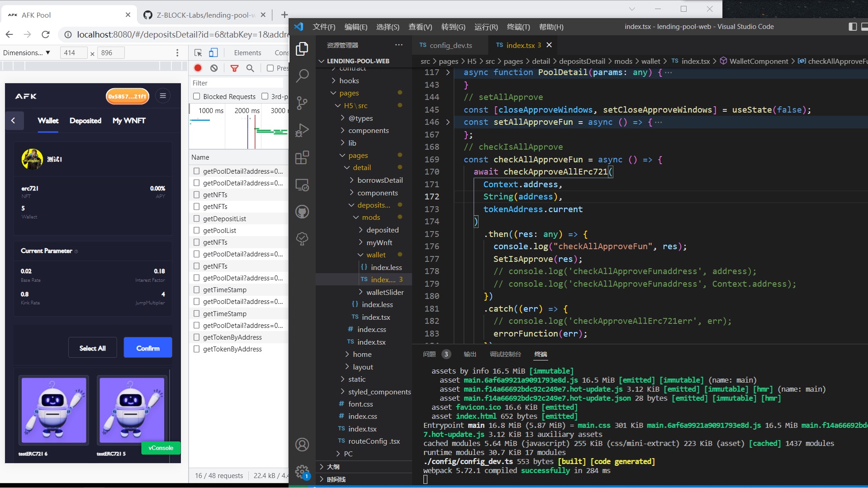Click the 0x5857...21f1 wallet address button
The width and height of the screenshot is (868, 488).
coord(128,96)
